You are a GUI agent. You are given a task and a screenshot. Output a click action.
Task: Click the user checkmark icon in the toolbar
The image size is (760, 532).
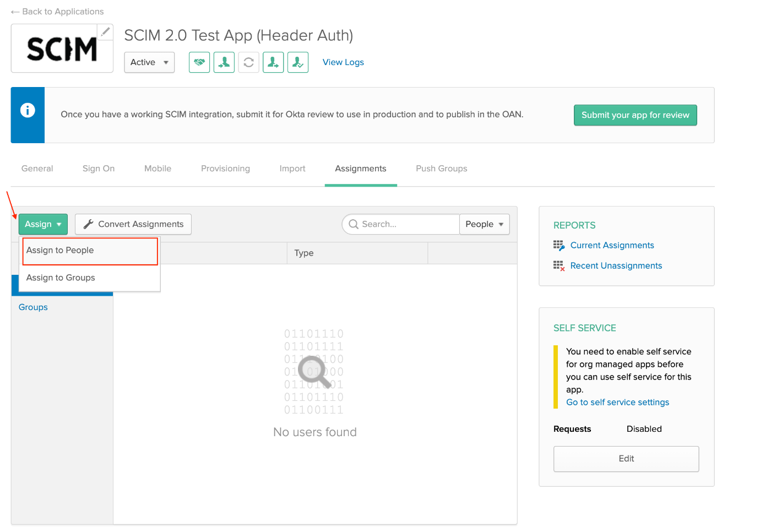(298, 62)
